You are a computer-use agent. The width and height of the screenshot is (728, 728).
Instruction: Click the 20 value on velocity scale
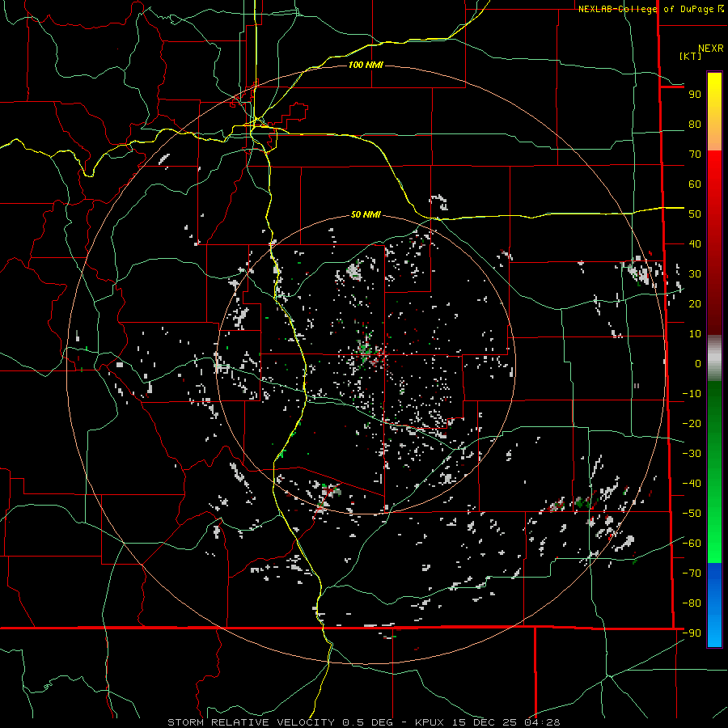point(695,304)
